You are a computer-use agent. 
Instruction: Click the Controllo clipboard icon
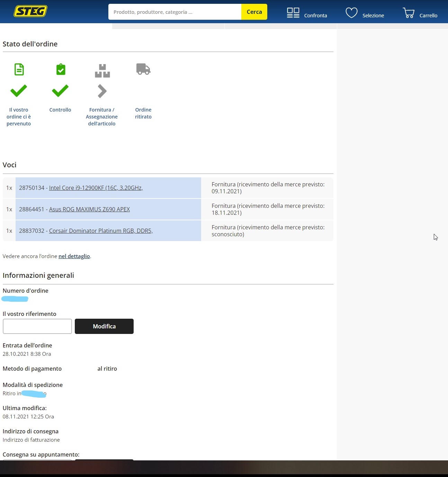(x=61, y=69)
